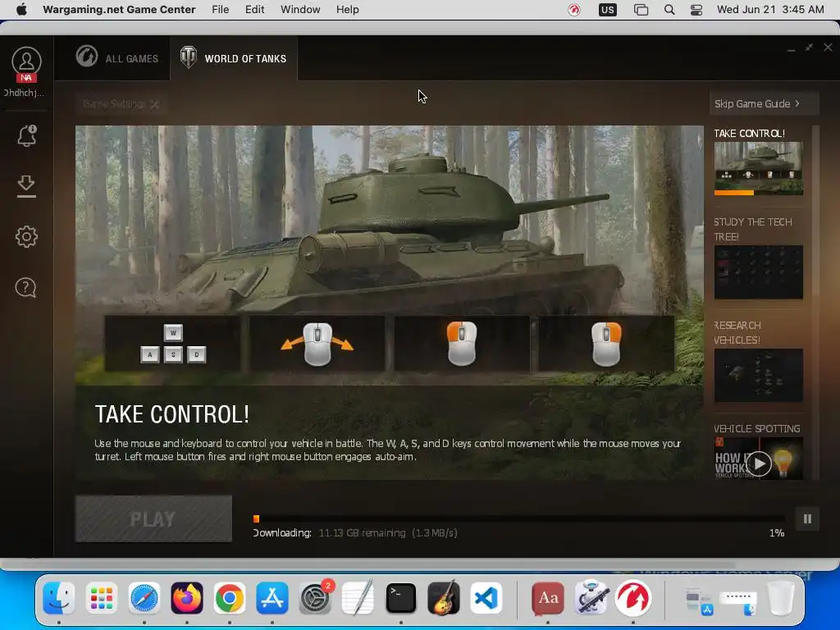The image size is (840, 630).
Task: Switch to the All Games tab
Action: [x=117, y=58]
